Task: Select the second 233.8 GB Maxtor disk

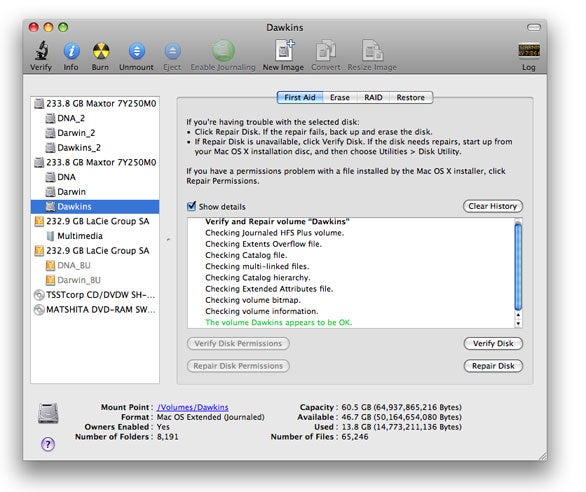Action: (x=95, y=162)
